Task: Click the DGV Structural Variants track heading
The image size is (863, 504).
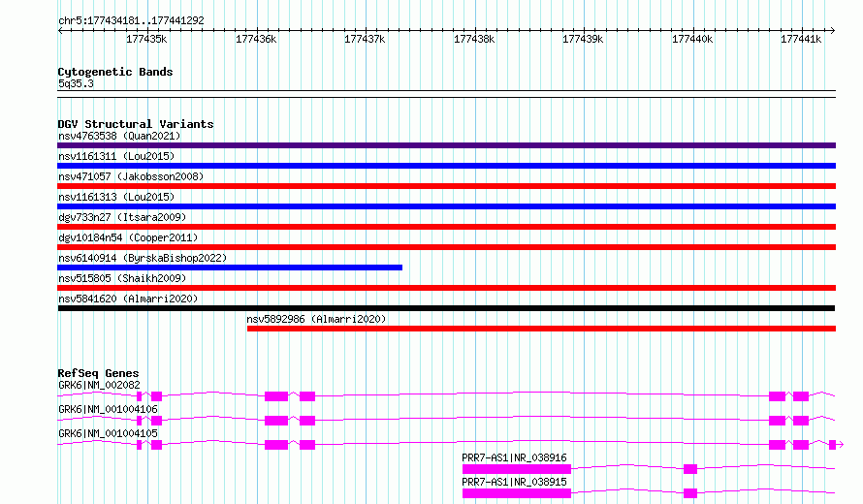Action: 136,124
